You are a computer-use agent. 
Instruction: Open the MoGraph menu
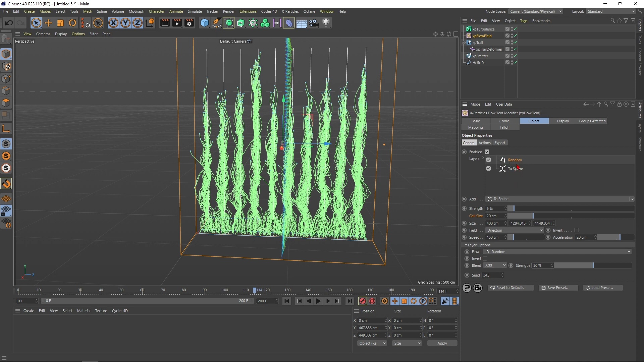coord(136,11)
